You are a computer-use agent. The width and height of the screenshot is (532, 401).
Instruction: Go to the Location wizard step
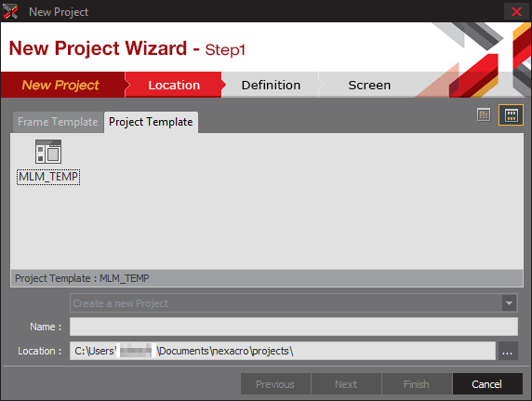(174, 85)
